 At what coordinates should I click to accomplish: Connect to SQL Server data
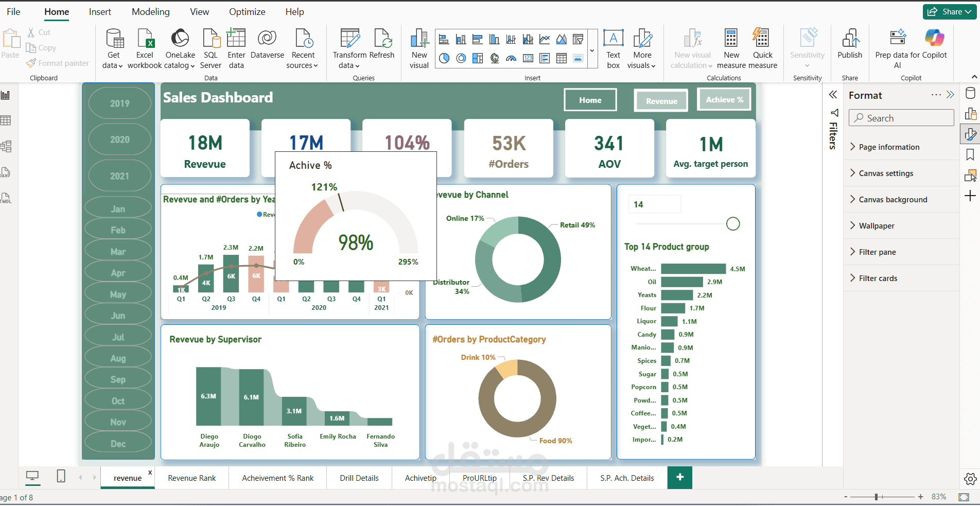click(211, 49)
